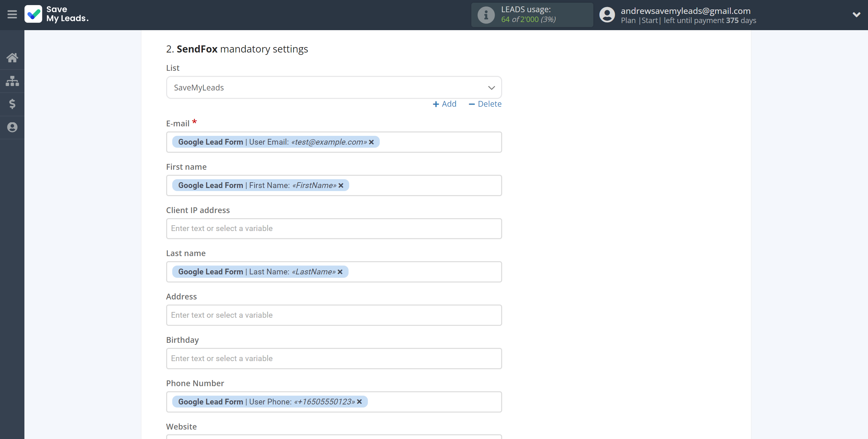Open the billing dollar icon
868x439 pixels.
[12, 104]
